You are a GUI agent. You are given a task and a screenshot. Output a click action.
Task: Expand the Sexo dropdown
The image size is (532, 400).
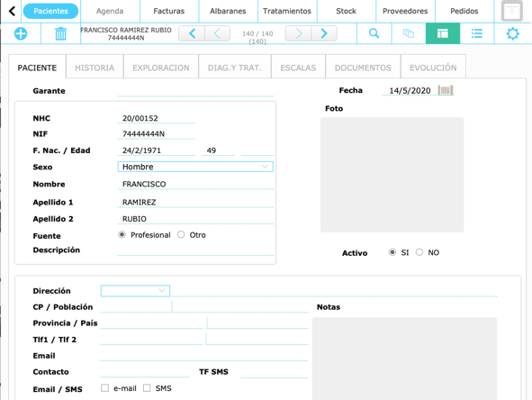tap(195, 167)
